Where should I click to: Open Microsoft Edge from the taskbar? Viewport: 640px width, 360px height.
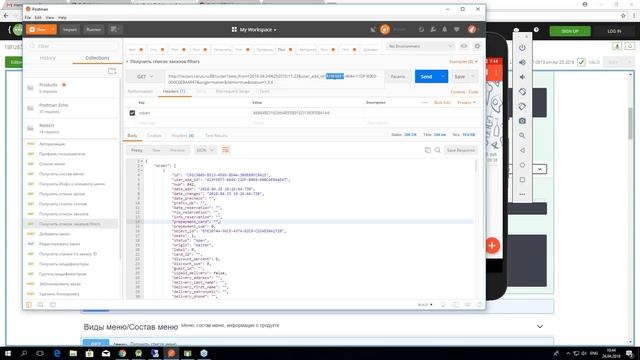pyautogui.click(x=57, y=353)
